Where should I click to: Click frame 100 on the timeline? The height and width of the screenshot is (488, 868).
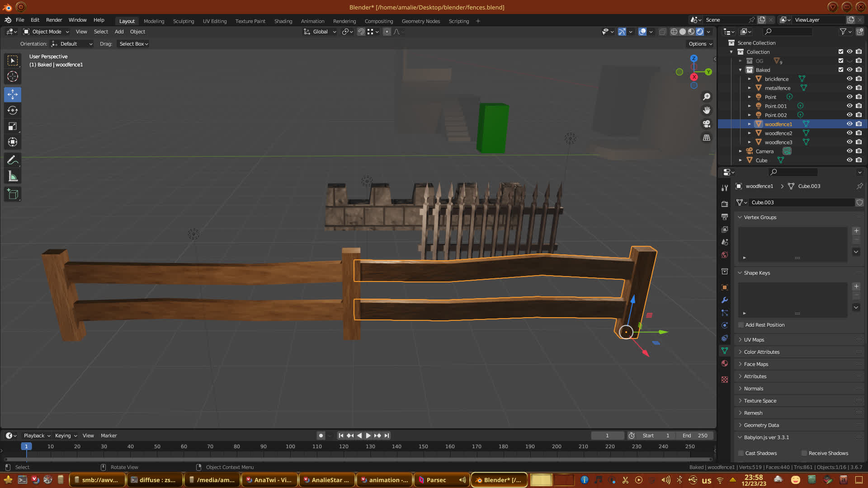tap(290, 446)
